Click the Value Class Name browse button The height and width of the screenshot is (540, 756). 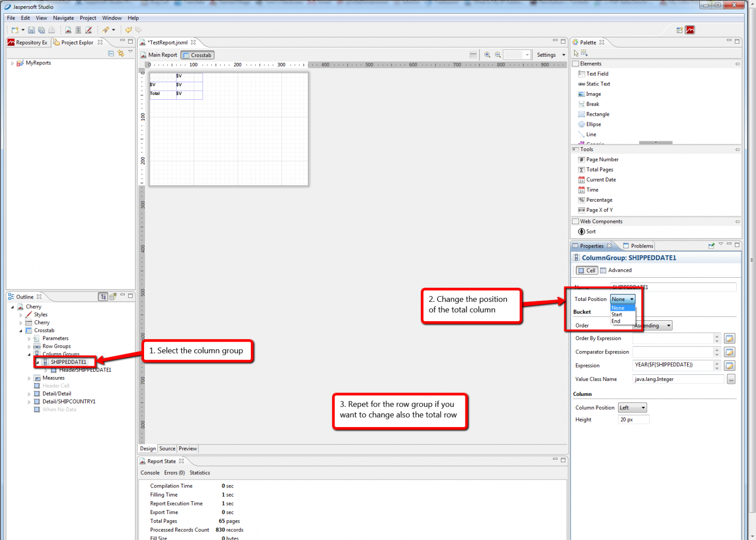[731, 379]
